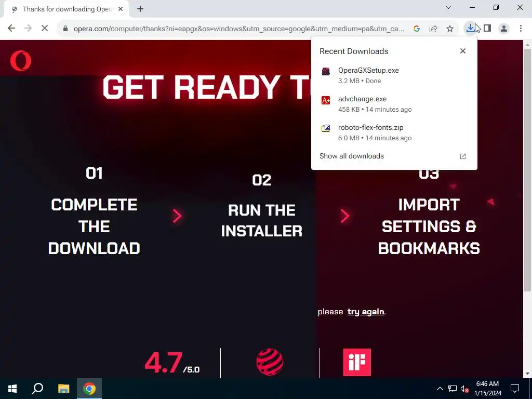532x399 pixels.
Task: Close the Thanks for downloading Opera tab
Action: tap(121, 9)
